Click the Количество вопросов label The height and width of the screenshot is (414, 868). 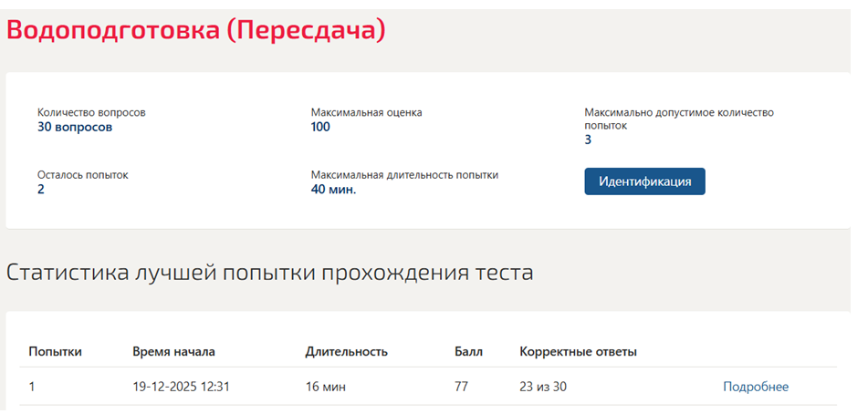(91, 113)
